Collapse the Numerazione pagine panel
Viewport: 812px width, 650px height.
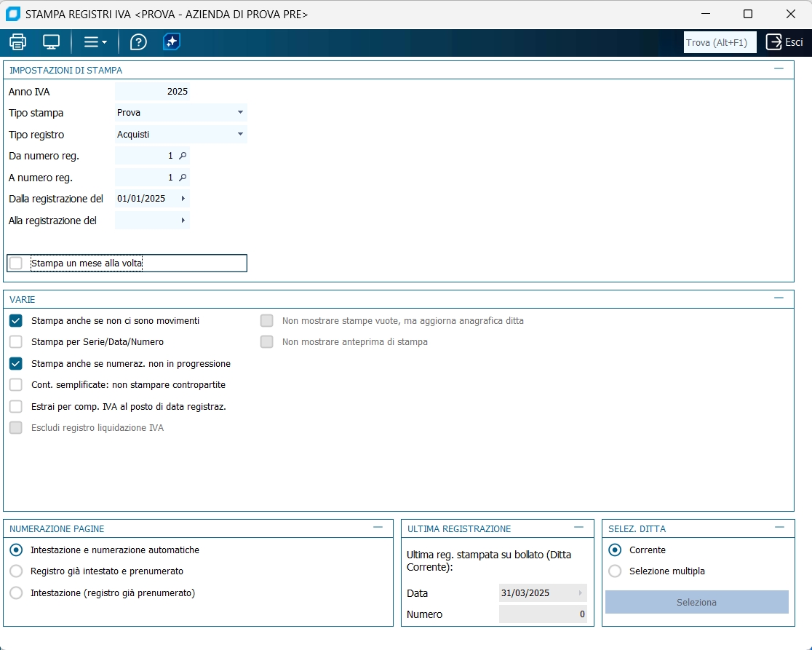pos(378,527)
